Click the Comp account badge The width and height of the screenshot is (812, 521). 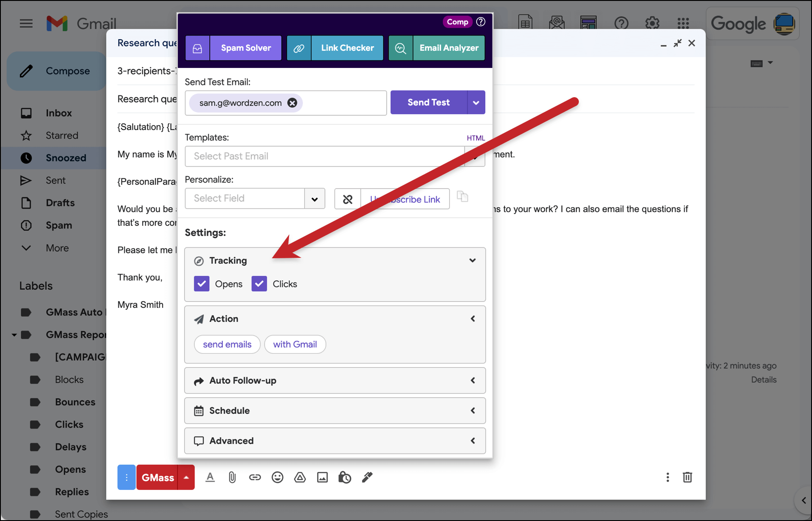(x=457, y=22)
